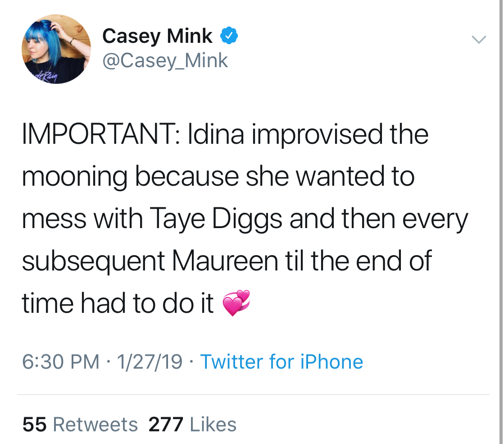This screenshot has width=504, height=444.
Task: Click the phrase 'time had to do it'
Action: click(118, 303)
